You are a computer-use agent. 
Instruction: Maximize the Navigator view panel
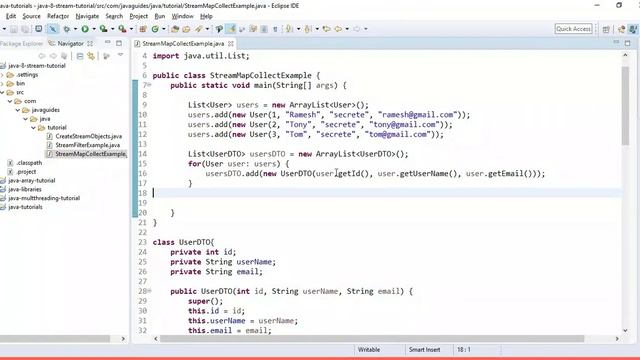(119, 43)
